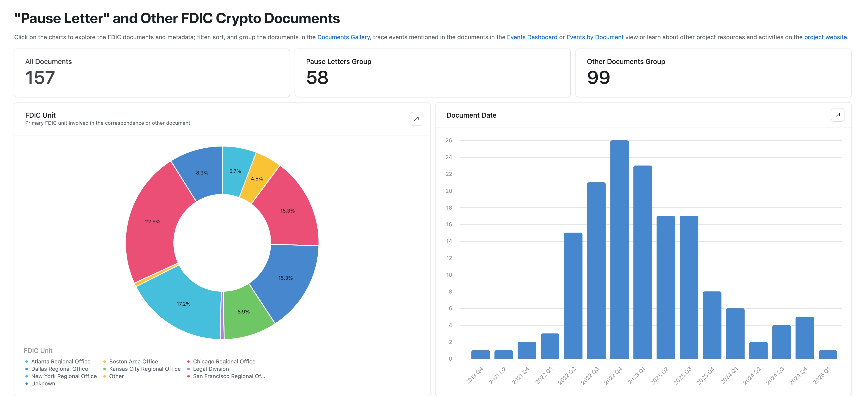Click the 22.9% donut slice
868x396 pixels.
pyautogui.click(x=152, y=222)
